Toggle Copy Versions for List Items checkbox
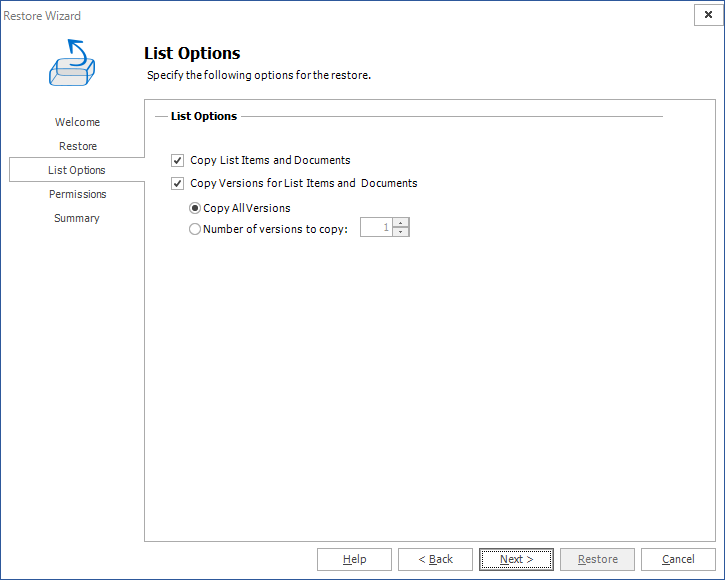This screenshot has height=580, width=725. pyautogui.click(x=178, y=184)
